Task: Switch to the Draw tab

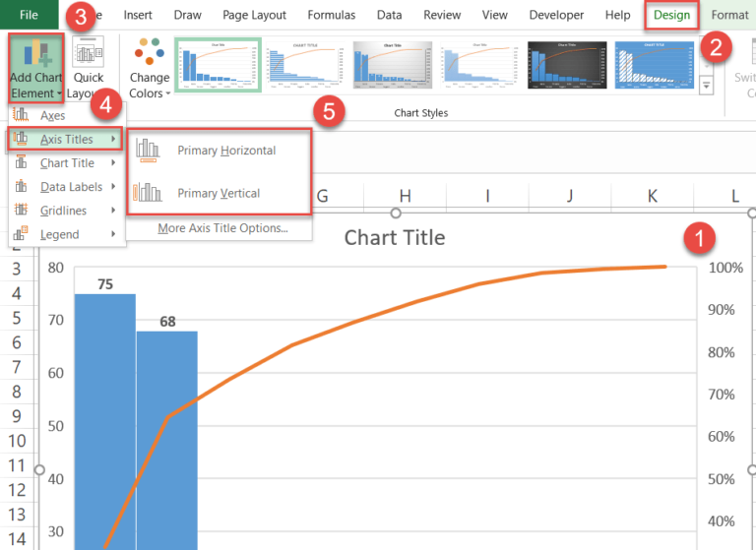Action: tap(188, 15)
